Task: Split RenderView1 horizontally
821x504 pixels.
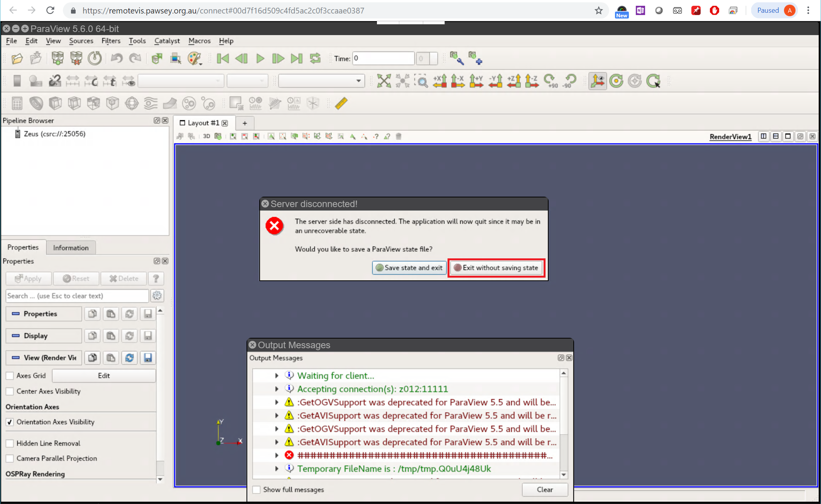Action: [764, 136]
